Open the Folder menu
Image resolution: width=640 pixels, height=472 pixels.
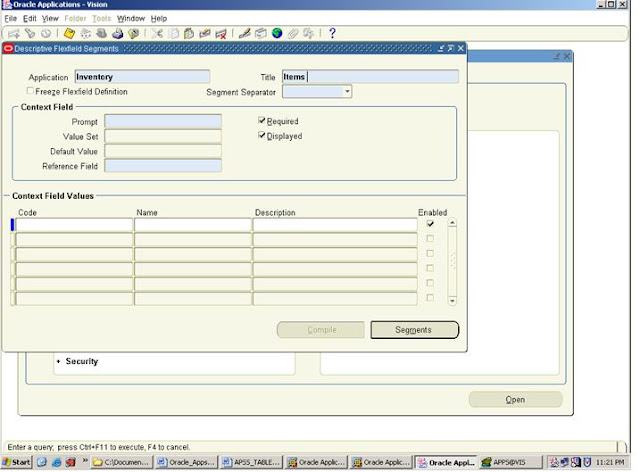coord(75,18)
